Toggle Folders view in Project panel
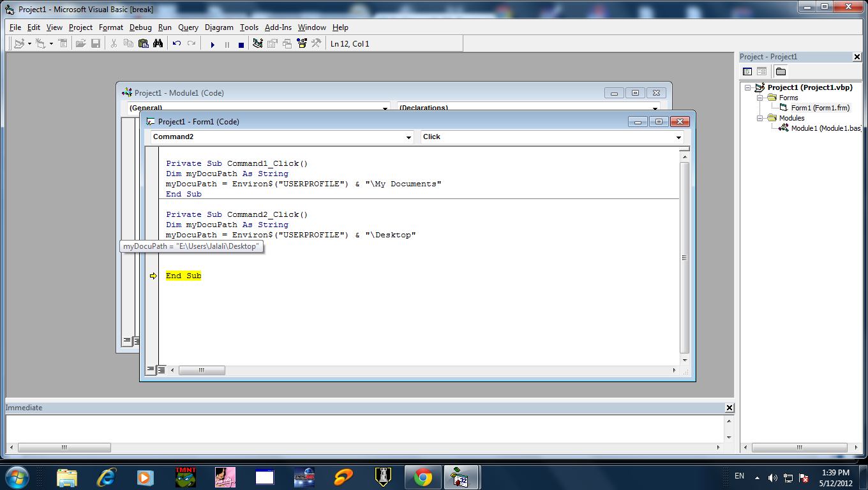This screenshot has width=868, height=490. (781, 71)
